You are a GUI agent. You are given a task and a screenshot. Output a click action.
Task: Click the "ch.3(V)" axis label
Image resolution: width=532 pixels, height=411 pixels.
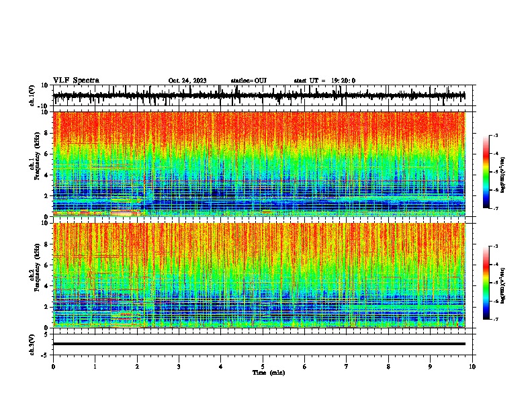[32, 345]
